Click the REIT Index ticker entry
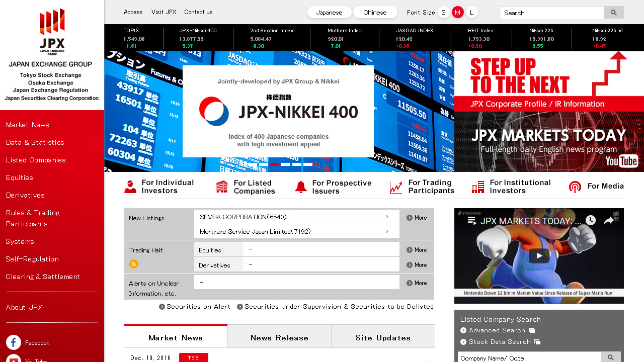 pos(481,38)
